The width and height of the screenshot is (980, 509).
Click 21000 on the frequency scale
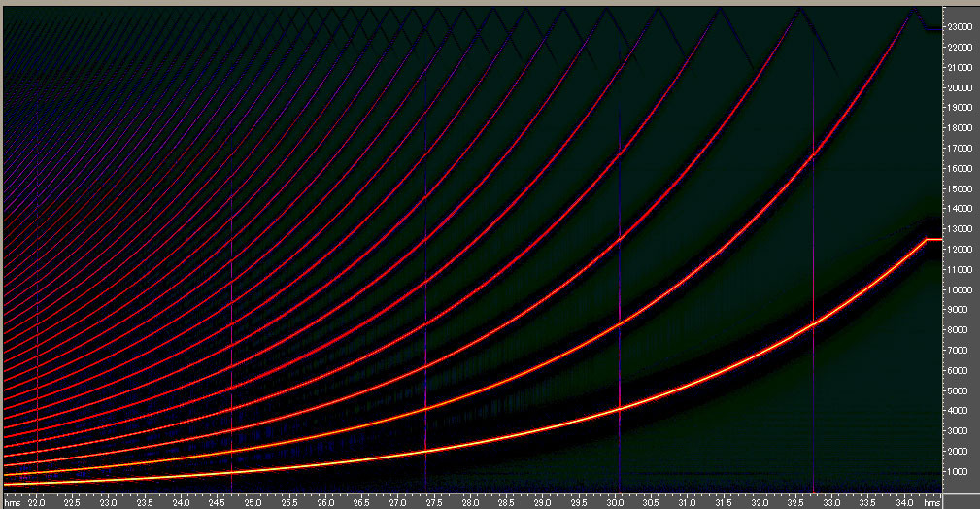[x=962, y=68]
